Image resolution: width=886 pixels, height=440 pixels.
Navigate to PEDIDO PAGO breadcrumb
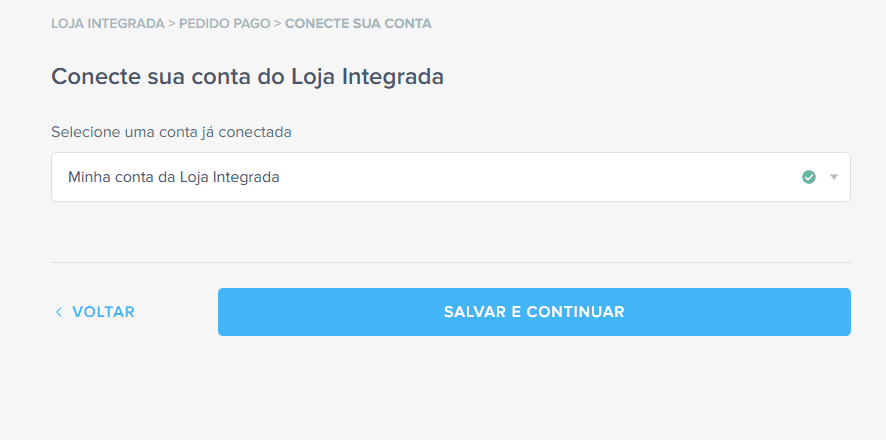tap(225, 23)
